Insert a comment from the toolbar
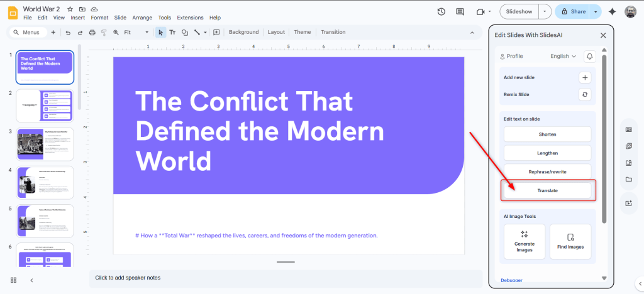 pos(216,33)
